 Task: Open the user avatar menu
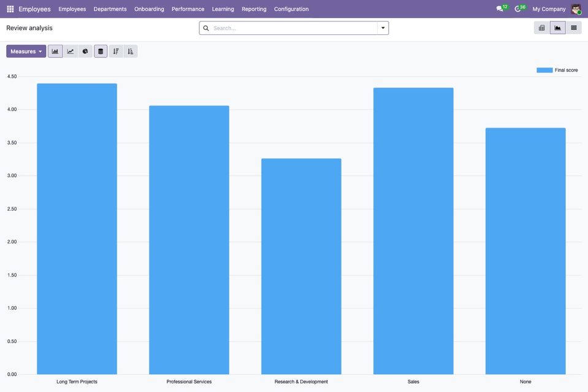(x=576, y=9)
